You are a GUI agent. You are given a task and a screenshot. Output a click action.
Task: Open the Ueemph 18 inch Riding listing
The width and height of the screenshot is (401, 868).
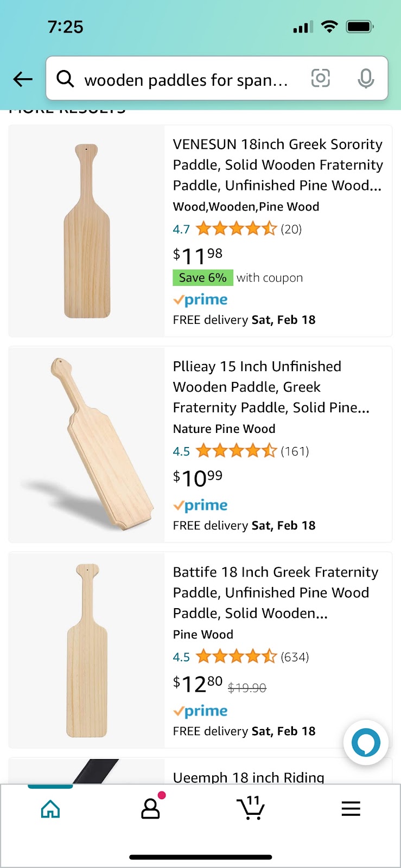[249, 777]
